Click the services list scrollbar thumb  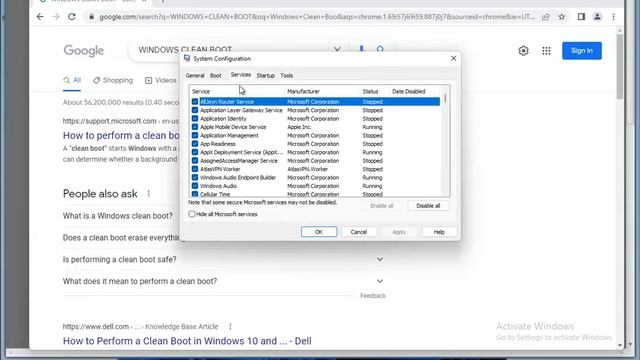[x=445, y=98]
